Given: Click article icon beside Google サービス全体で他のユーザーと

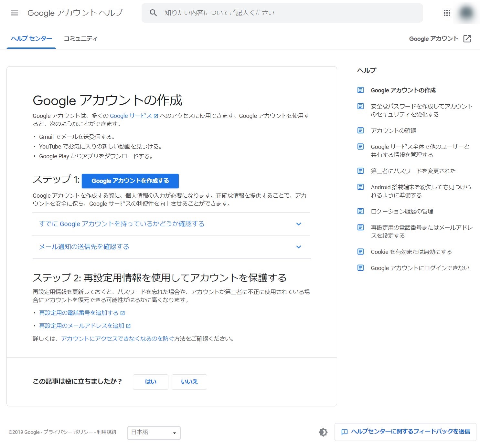Looking at the screenshot, I should [x=361, y=147].
